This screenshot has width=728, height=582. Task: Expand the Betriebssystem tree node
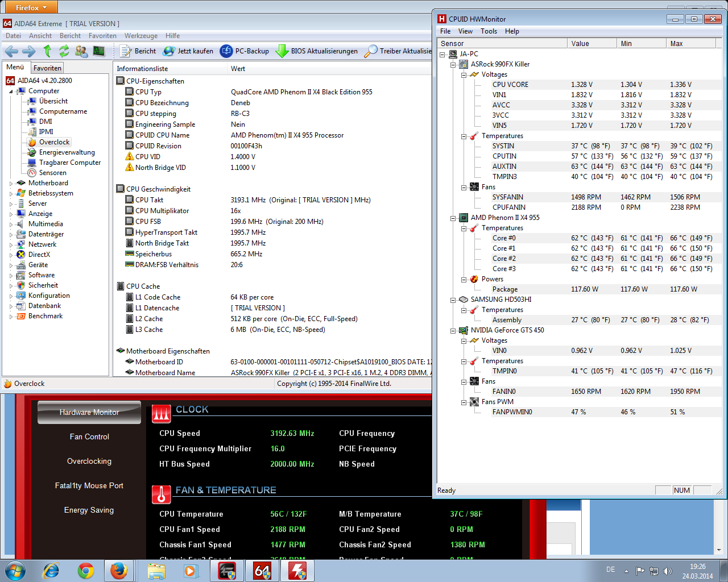point(11,193)
